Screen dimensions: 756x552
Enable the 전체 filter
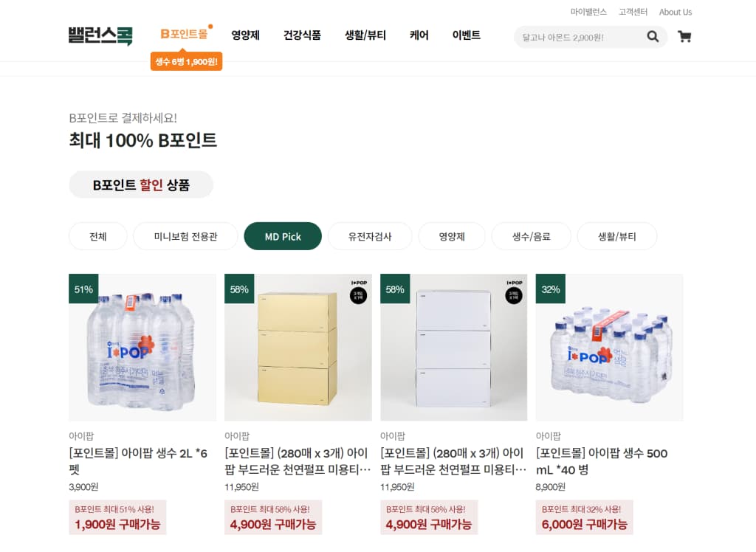click(x=97, y=236)
